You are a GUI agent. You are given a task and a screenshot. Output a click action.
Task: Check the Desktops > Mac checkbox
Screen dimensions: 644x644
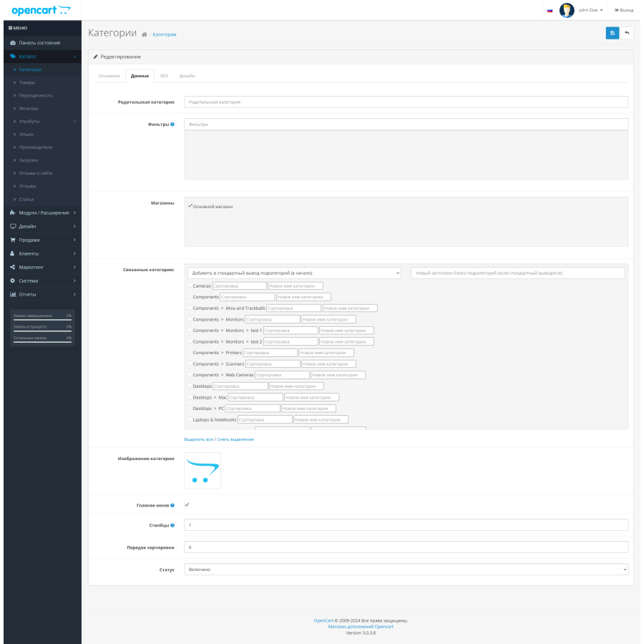[190, 397]
